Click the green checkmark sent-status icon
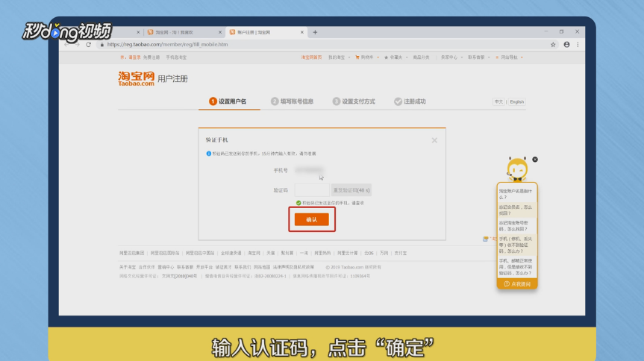Viewport: 644px width, 361px height. point(298,203)
